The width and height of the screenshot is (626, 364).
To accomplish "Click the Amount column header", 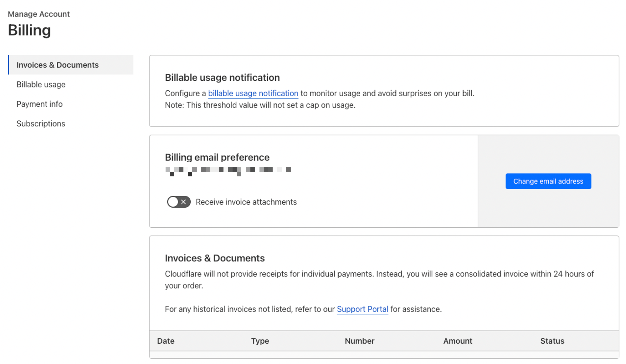I will [x=458, y=341].
